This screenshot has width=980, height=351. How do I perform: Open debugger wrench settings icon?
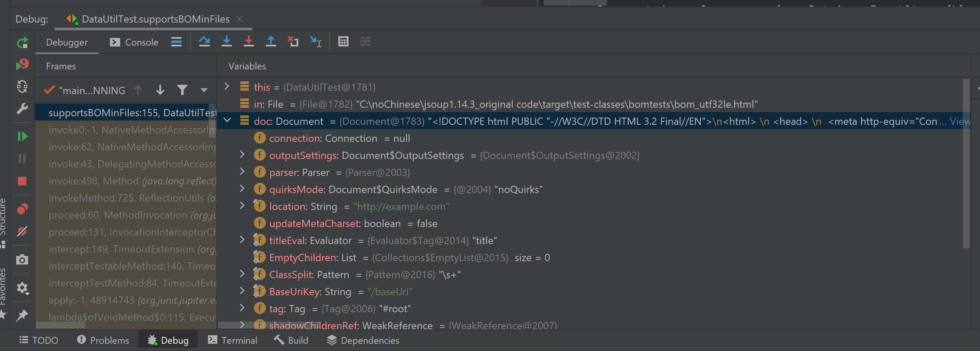(22, 109)
